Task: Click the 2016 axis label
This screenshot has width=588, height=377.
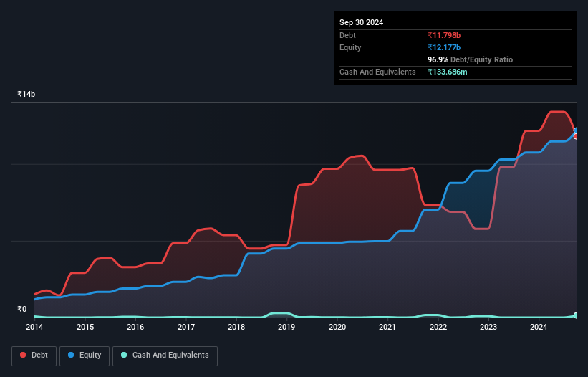Action: pyautogui.click(x=135, y=327)
